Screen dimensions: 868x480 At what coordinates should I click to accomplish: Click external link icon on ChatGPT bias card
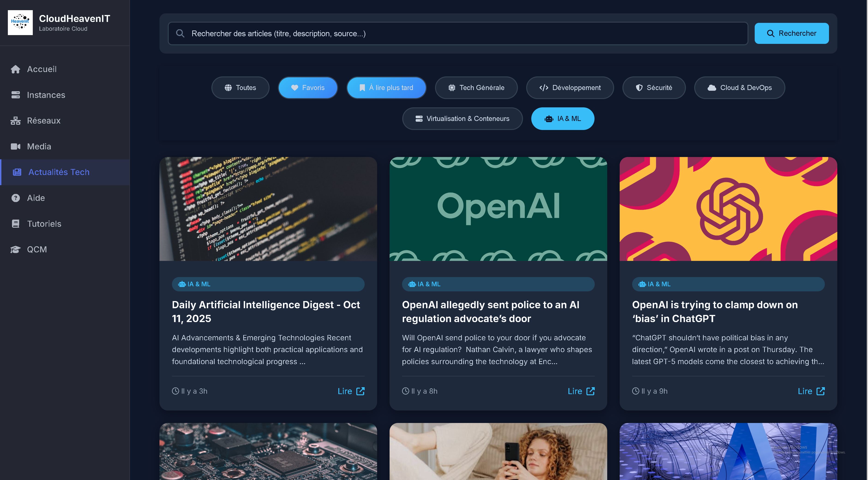pos(821,391)
